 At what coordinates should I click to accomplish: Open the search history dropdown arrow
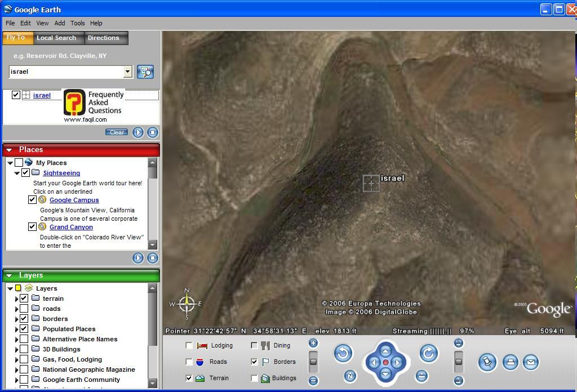(x=127, y=72)
